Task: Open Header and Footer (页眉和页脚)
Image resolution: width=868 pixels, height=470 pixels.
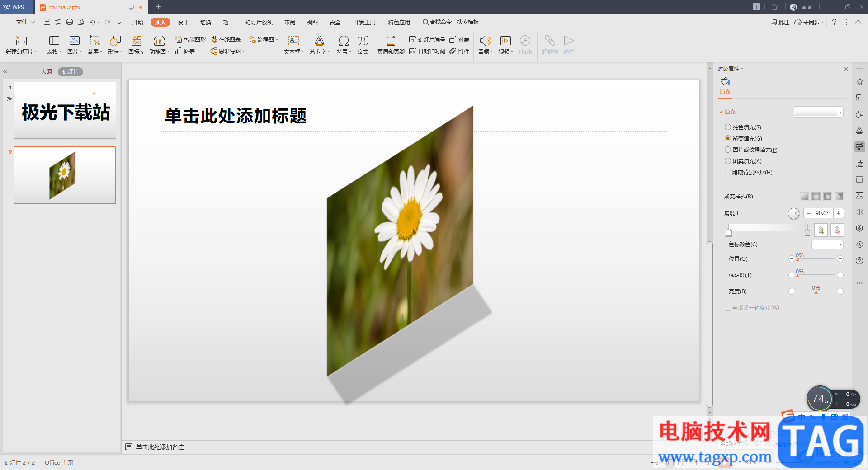Action: point(391,45)
